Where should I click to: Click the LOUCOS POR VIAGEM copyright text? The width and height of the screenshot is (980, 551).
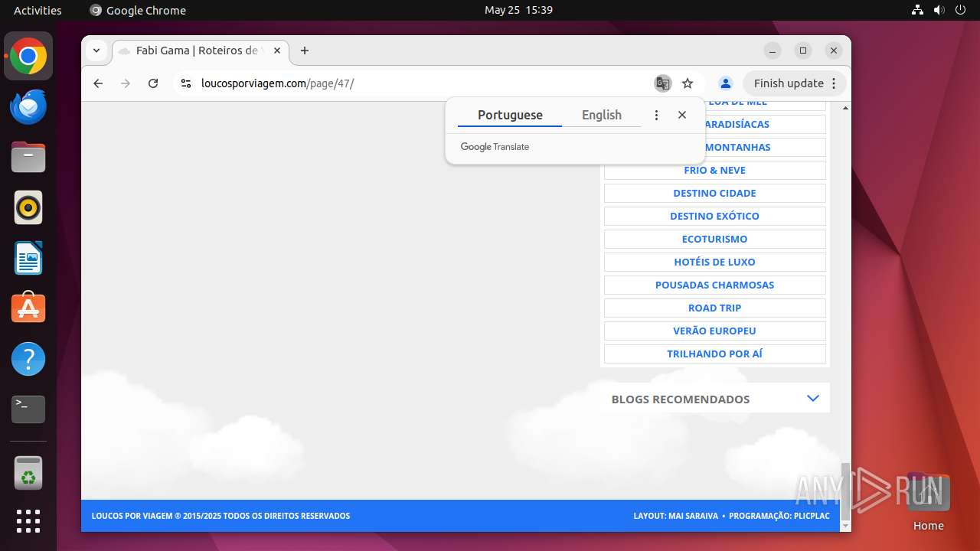[x=220, y=516]
